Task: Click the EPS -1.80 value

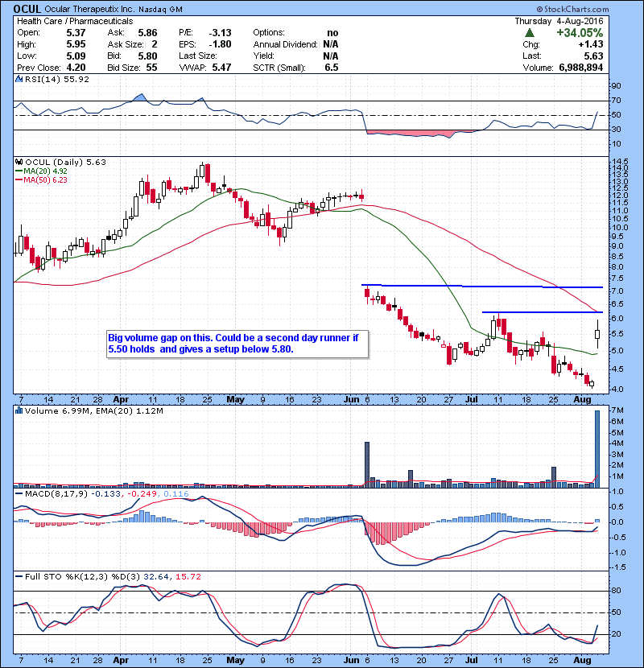Action: click(220, 44)
